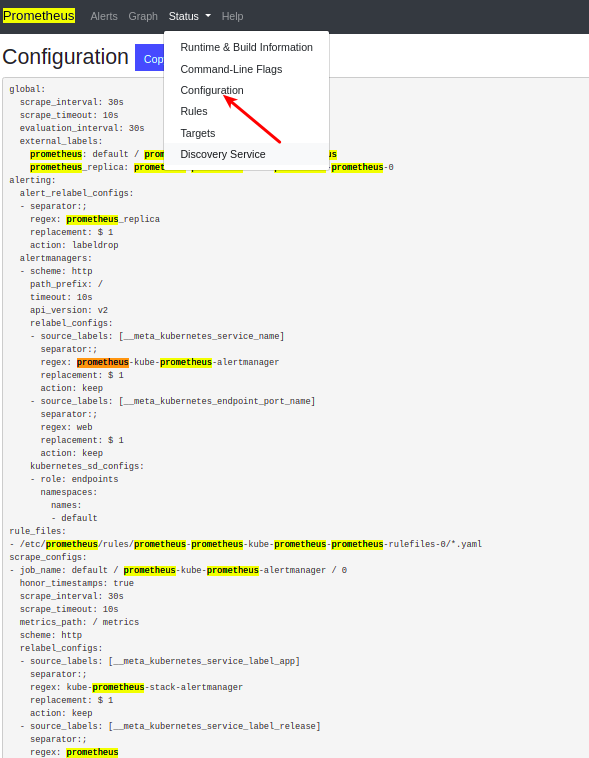Select Configuration in the Status menu
Screen dimensions: 589x758
click(246, 90)
